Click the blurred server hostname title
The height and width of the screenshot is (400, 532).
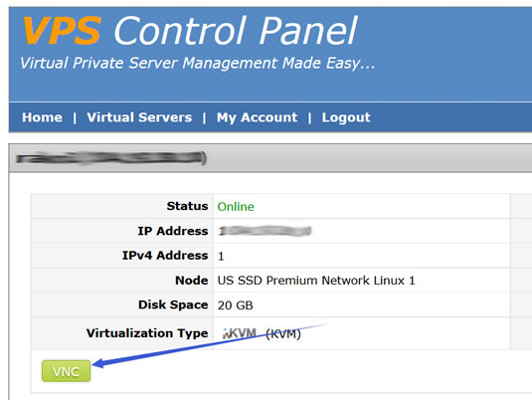click(111, 158)
